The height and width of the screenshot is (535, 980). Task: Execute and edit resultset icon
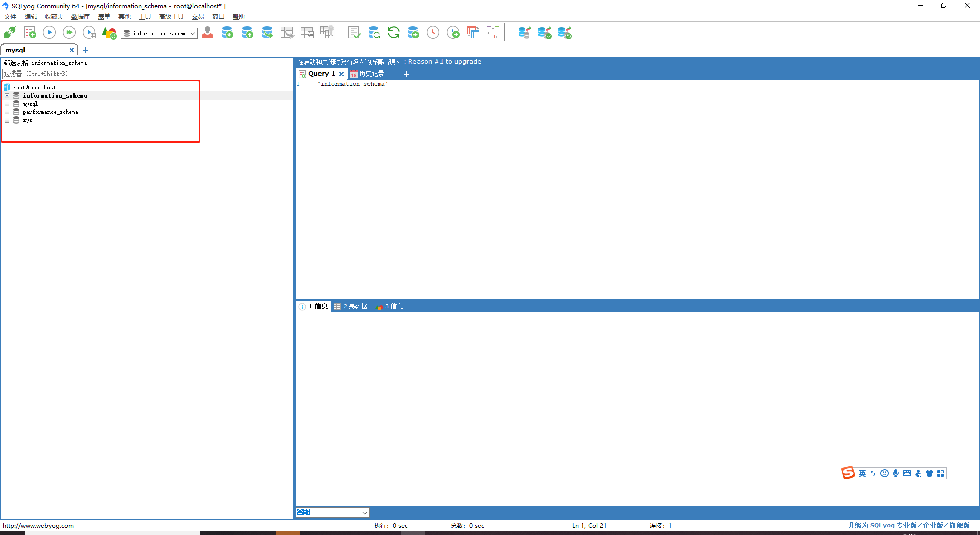89,33
